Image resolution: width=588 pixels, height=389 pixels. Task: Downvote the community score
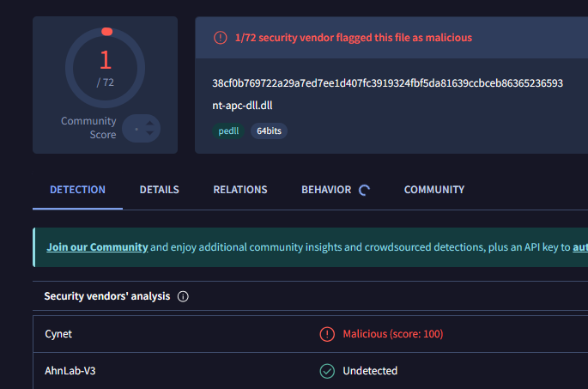tap(151, 135)
